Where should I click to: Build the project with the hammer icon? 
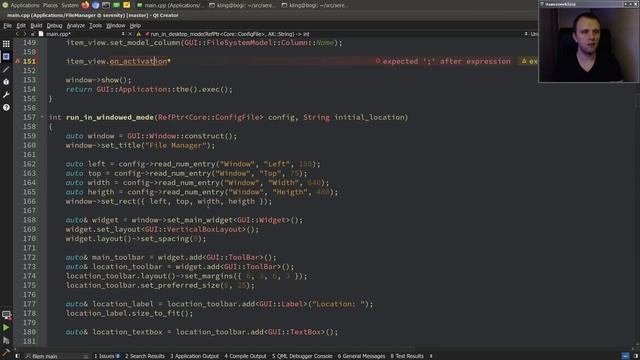click(x=6, y=352)
